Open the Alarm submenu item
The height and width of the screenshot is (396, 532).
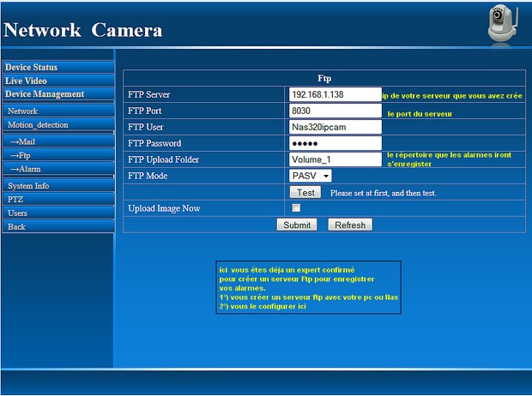(57, 169)
